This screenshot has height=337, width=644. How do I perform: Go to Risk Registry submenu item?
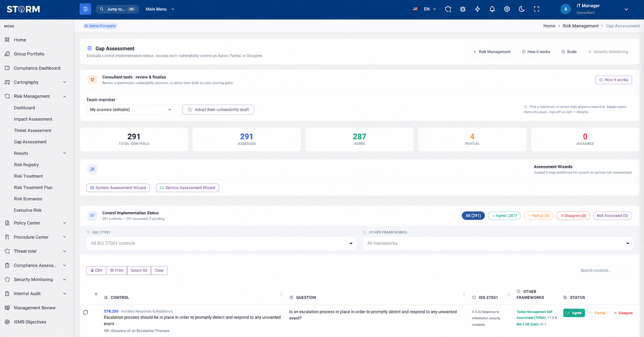tap(26, 165)
